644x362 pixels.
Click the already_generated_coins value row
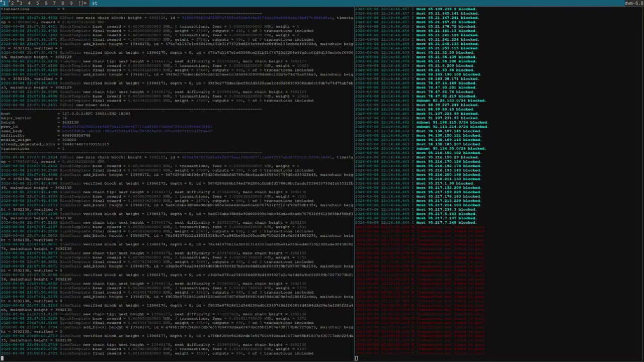click(55, 144)
